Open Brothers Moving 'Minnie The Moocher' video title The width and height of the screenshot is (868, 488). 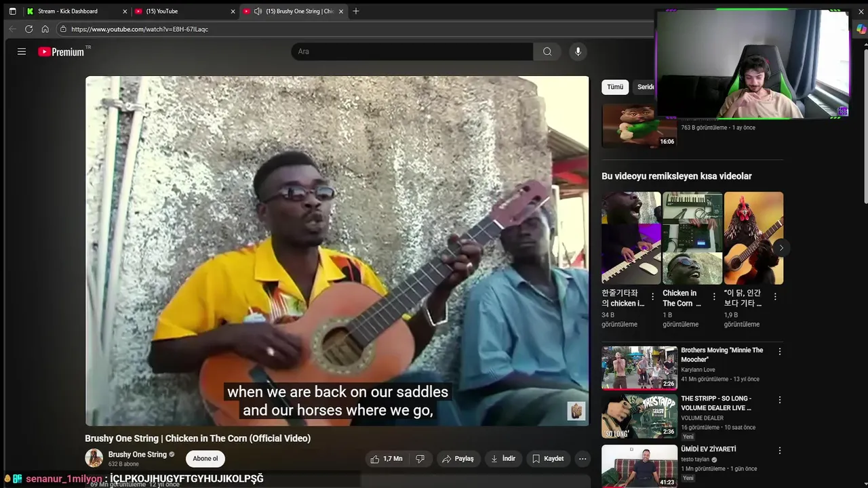click(722, 355)
